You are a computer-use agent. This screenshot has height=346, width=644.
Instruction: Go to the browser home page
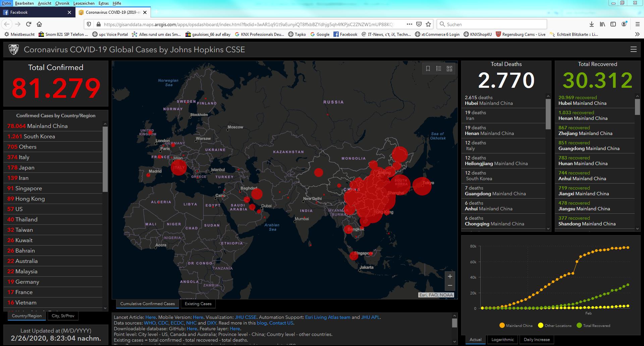tap(39, 24)
